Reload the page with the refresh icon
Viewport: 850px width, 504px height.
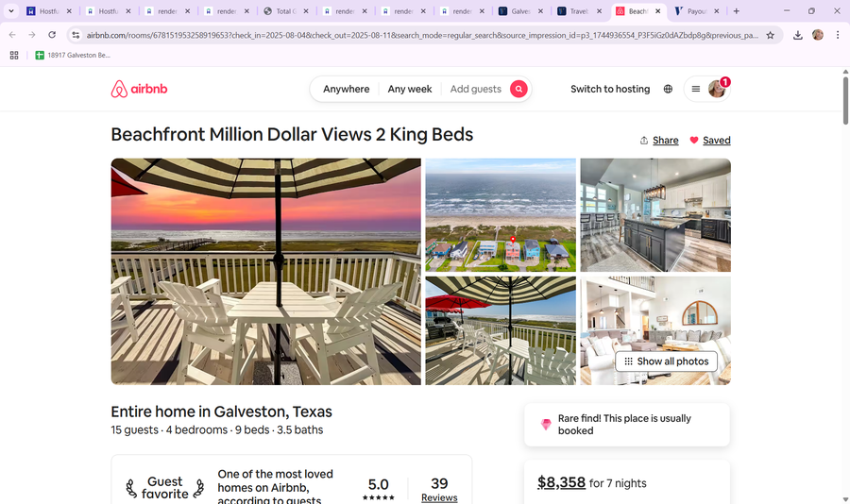click(52, 35)
